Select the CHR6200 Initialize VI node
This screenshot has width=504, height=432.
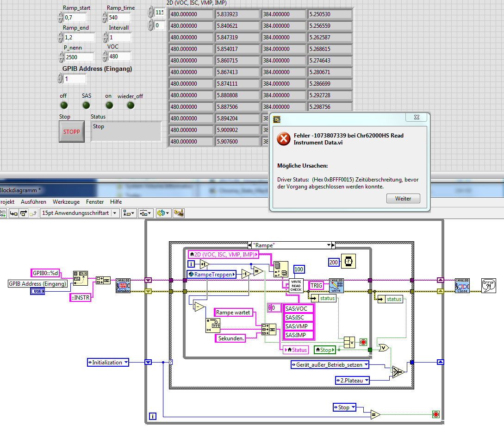point(123,286)
